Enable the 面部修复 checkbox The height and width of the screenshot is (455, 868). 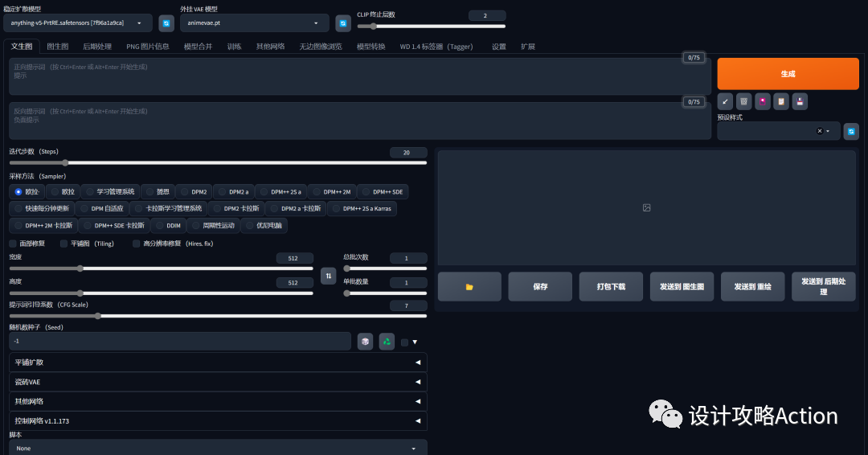click(x=13, y=244)
